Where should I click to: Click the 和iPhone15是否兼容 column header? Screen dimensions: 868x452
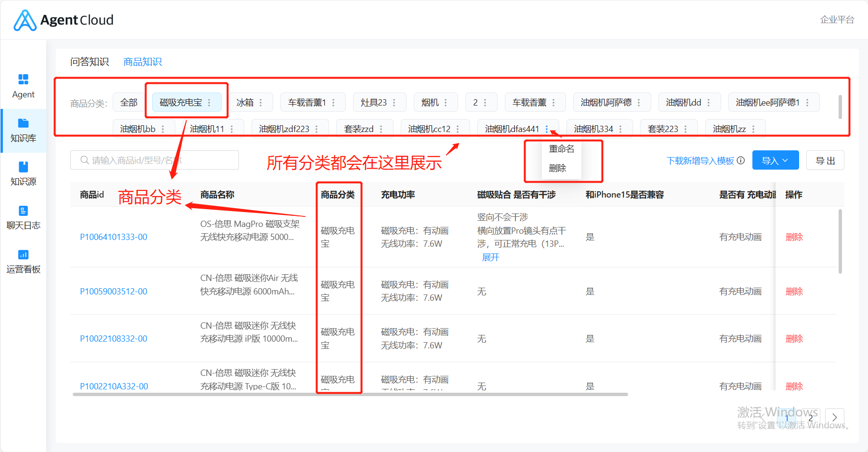(625, 195)
